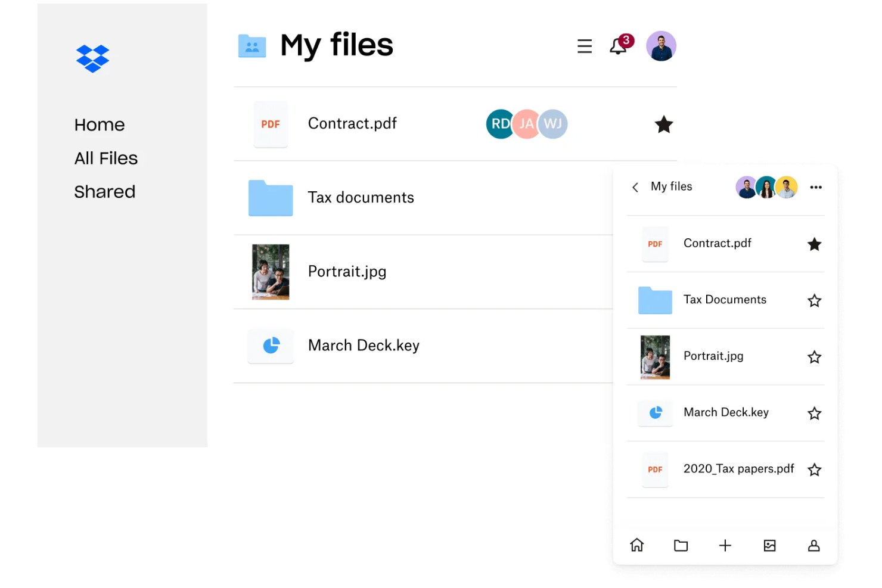Tap the Files folder icon in mobile bottom bar
This screenshot has width=882, height=588.
click(681, 545)
